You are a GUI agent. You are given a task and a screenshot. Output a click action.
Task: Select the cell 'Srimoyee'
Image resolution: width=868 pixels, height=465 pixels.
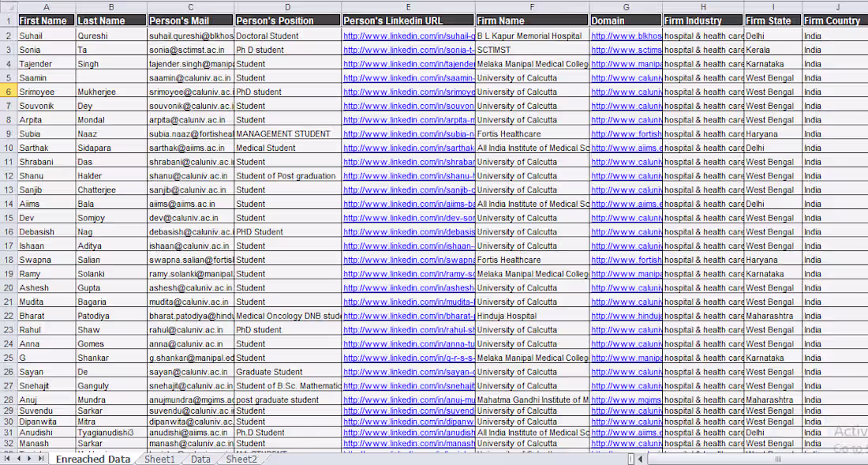click(x=47, y=92)
